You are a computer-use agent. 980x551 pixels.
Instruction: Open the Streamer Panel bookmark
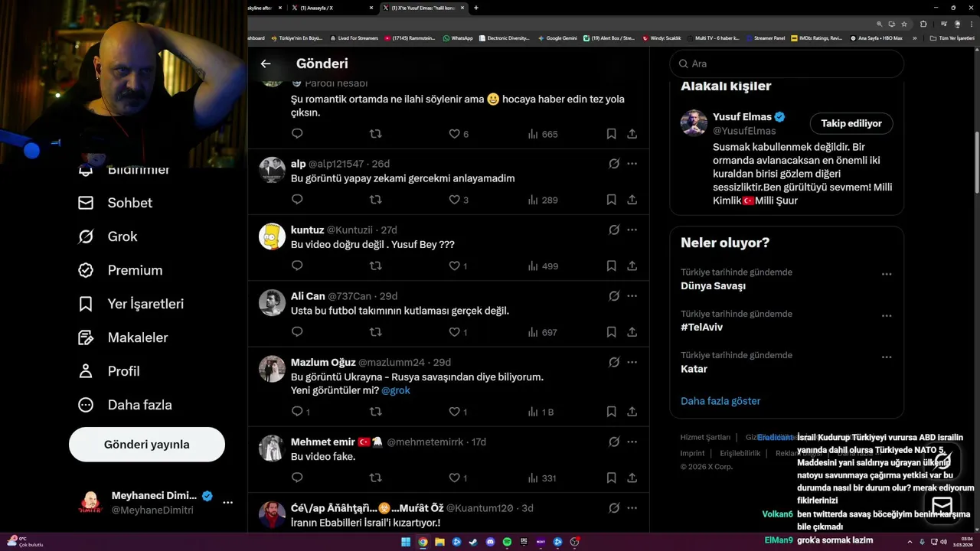(x=765, y=37)
